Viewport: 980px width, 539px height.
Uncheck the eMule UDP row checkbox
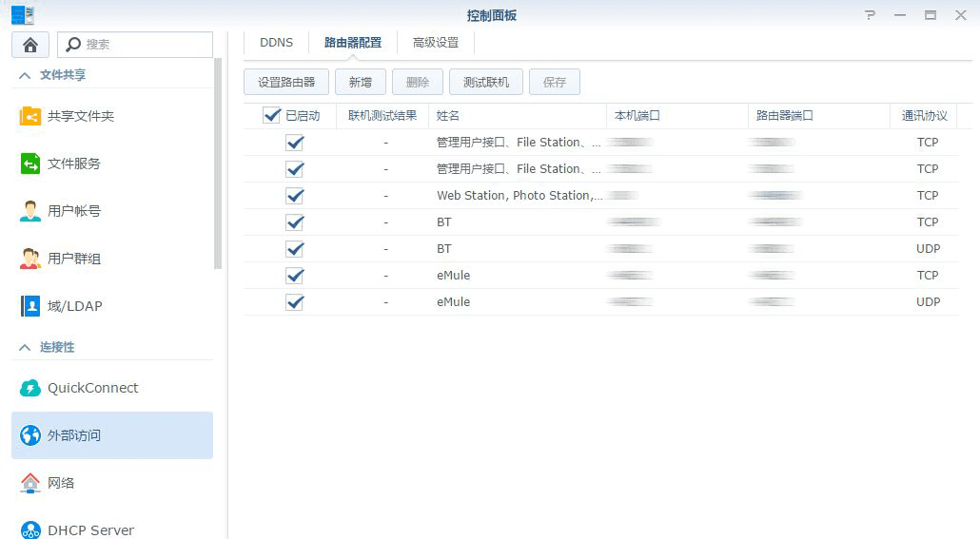pos(295,302)
